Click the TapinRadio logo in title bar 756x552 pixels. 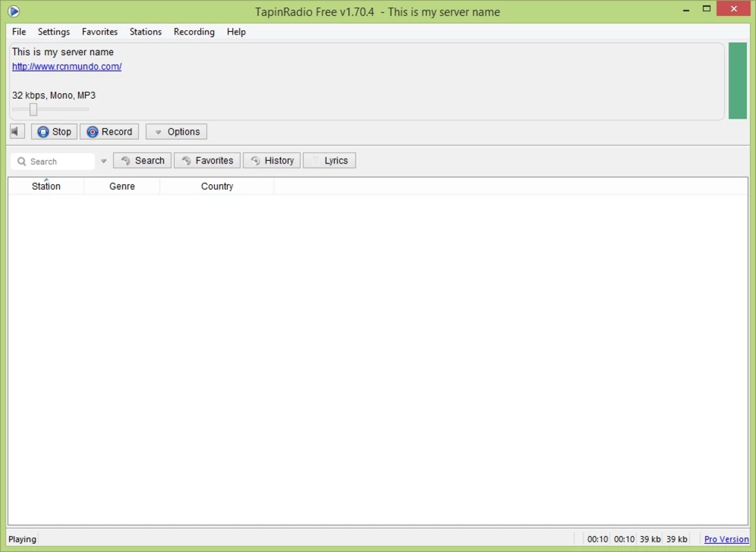tap(13, 11)
